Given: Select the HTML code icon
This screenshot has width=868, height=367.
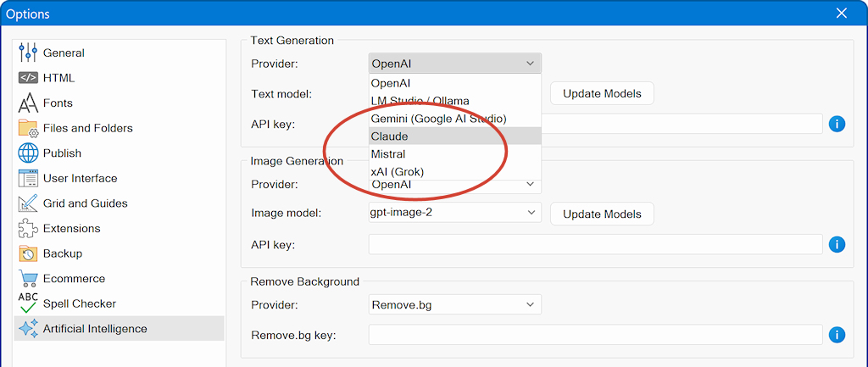Looking at the screenshot, I should point(28,78).
